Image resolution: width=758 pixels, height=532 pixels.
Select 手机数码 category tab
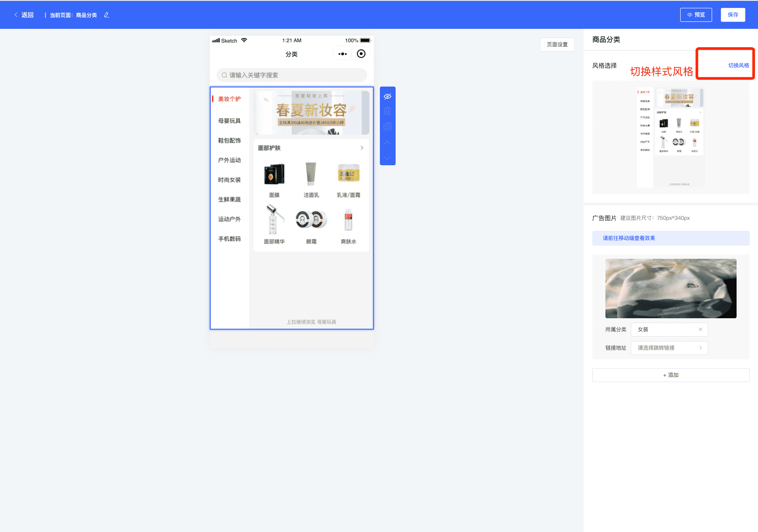coord(229,239)
